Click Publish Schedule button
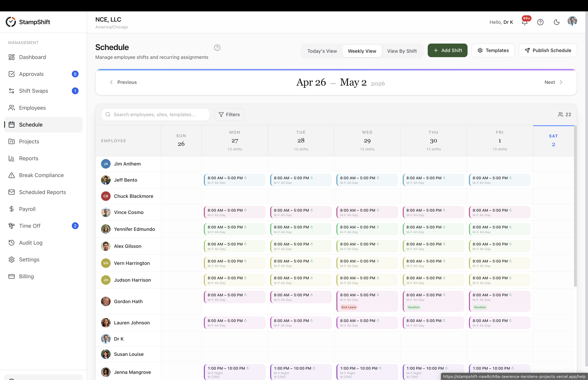The width and height of the screenshot is (588, 380). [x=548, y=50]
